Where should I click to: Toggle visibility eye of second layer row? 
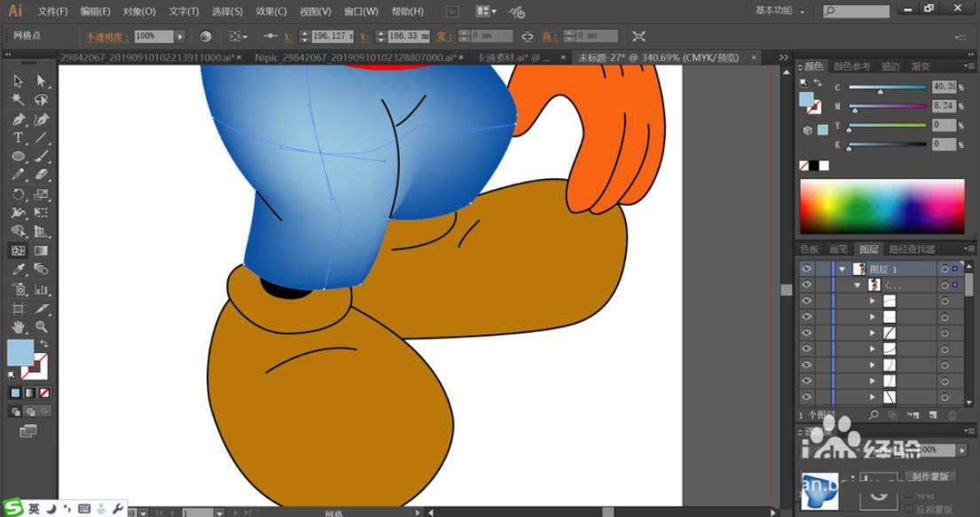tap(807, 285)
